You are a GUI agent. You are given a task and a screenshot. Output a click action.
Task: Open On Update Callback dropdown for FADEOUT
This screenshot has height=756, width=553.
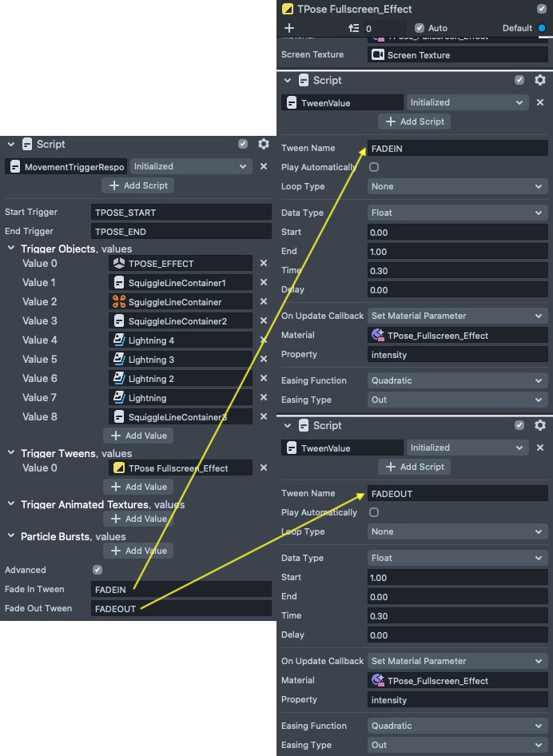click(457, 661)
